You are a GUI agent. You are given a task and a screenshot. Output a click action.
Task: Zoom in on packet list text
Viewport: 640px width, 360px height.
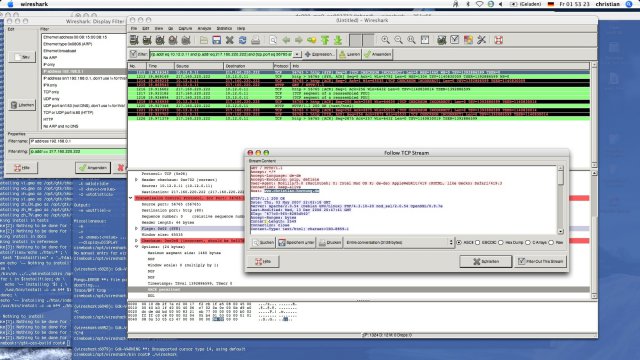click(x=385, y=40)
